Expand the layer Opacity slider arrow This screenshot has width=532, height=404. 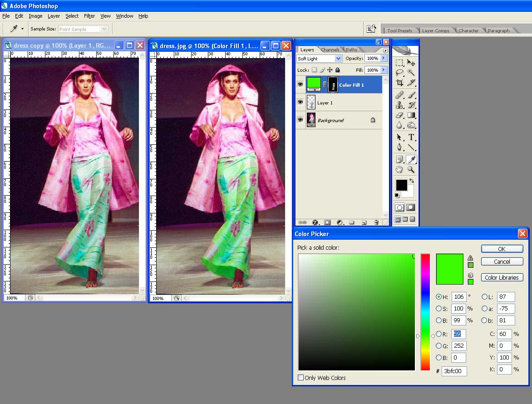click(384, 59)
